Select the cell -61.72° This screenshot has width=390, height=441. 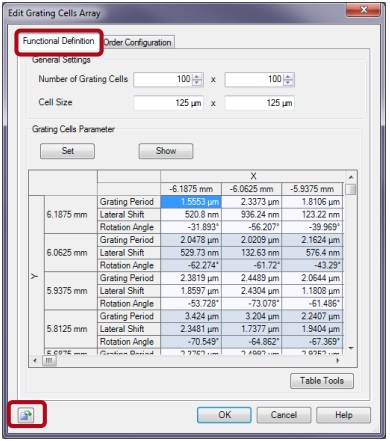coord(252,265)
